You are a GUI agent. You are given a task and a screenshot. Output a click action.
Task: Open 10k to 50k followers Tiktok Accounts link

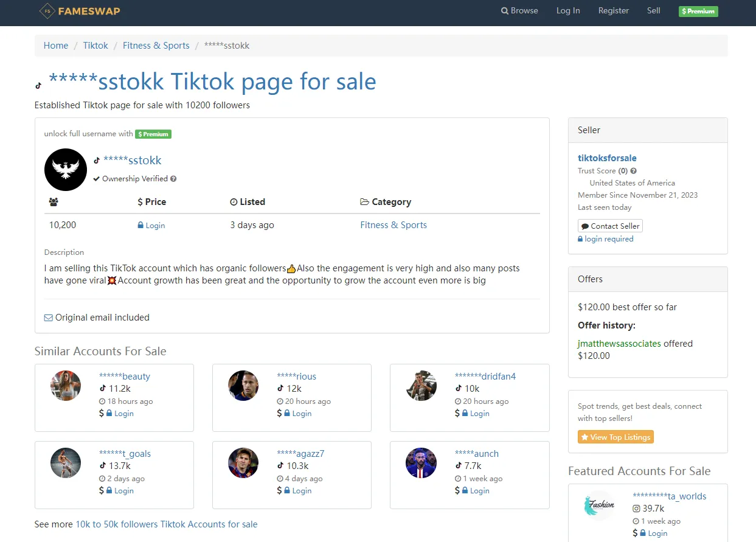tap(167, 524)
